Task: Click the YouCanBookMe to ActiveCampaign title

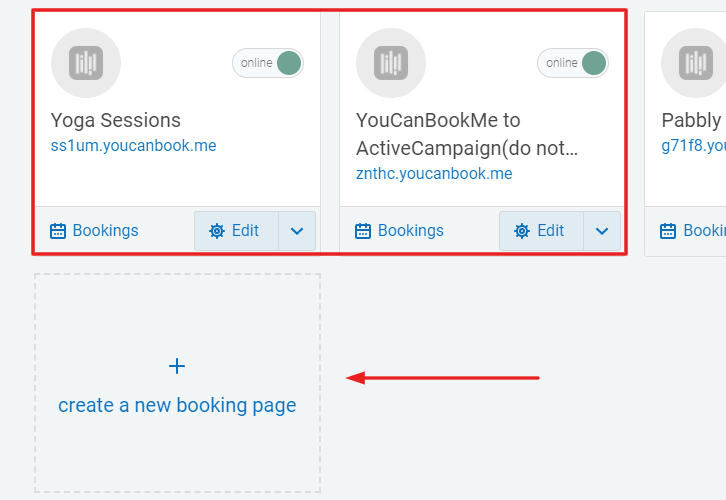Action: coord(467,134)
